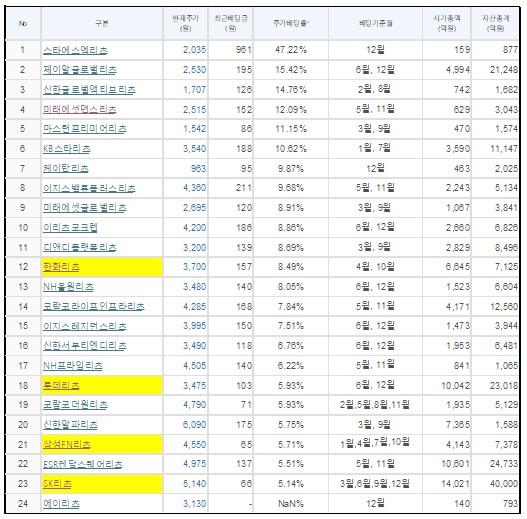Open the ESR켄달스퀘어리츠 link

83,464
